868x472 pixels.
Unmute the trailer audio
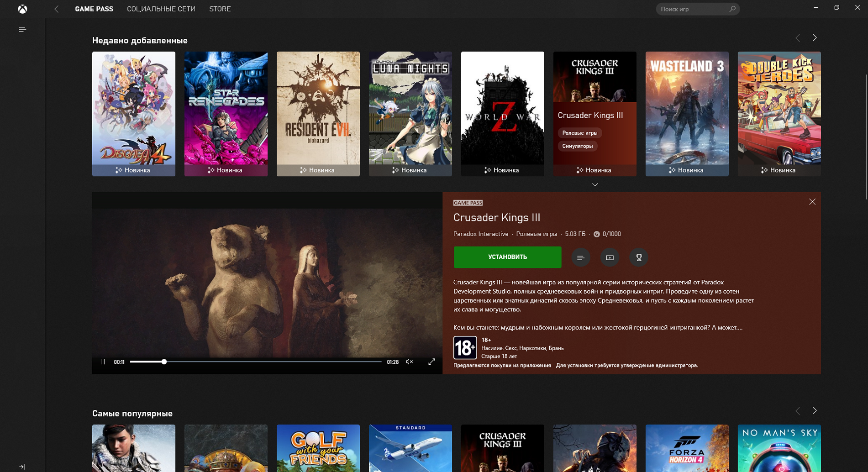pyautogui.click(x=410, y=362)
